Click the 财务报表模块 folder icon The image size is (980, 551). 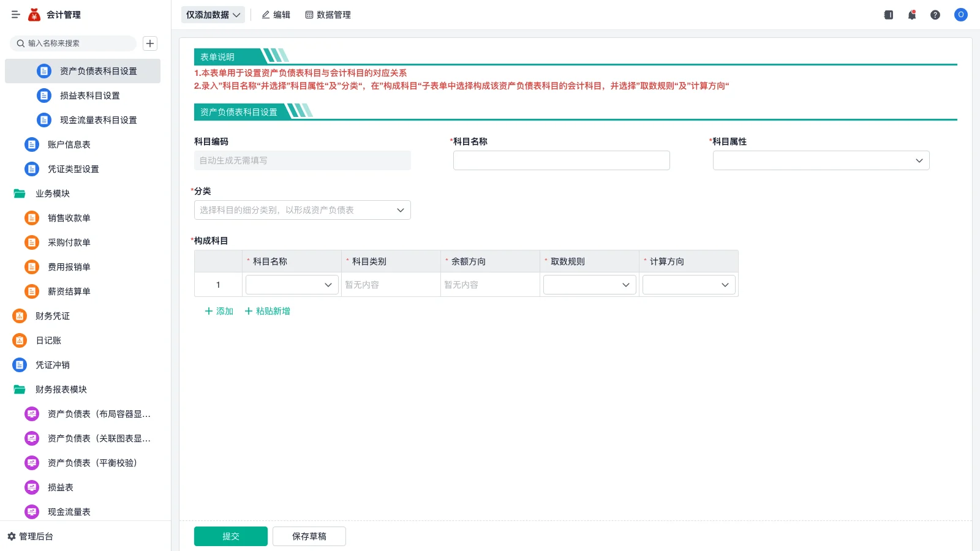point(20,389)
